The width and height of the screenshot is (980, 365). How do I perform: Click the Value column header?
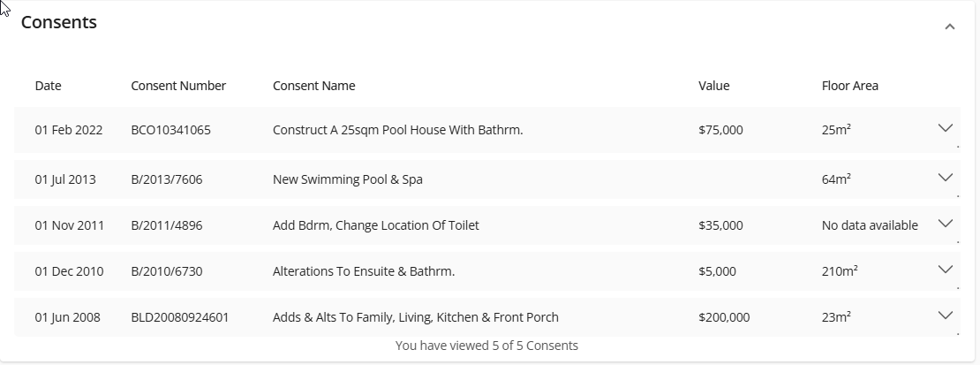pyautogui.click(x=713, y=86)
